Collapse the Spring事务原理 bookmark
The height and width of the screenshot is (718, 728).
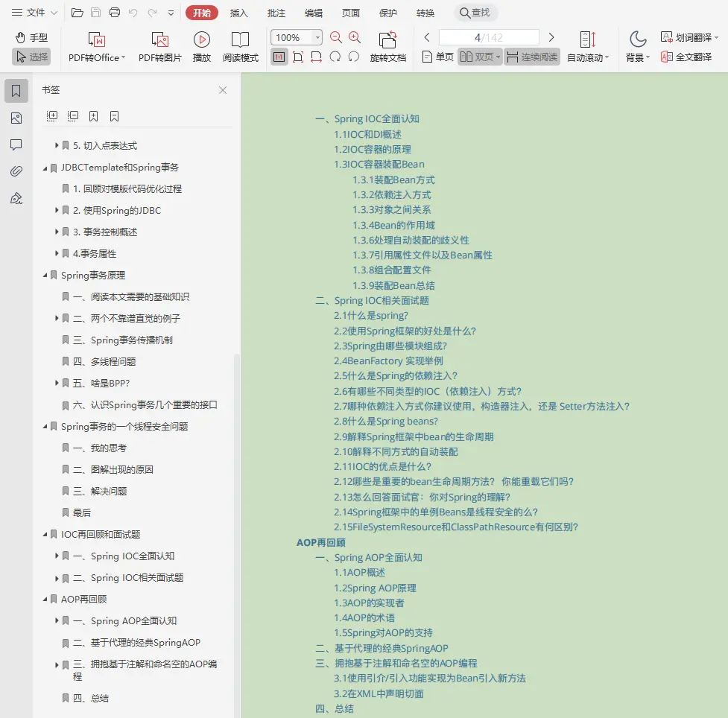click(45, 276)
